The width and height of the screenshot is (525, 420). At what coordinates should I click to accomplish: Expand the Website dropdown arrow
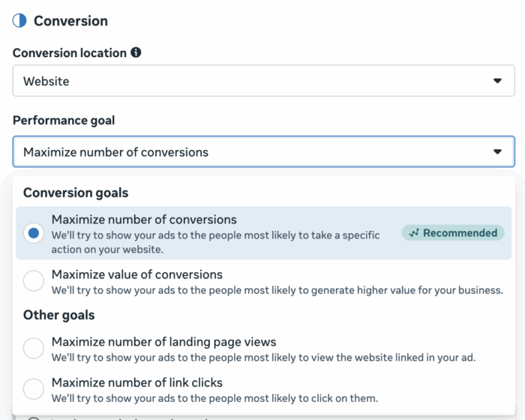[496, 81]
